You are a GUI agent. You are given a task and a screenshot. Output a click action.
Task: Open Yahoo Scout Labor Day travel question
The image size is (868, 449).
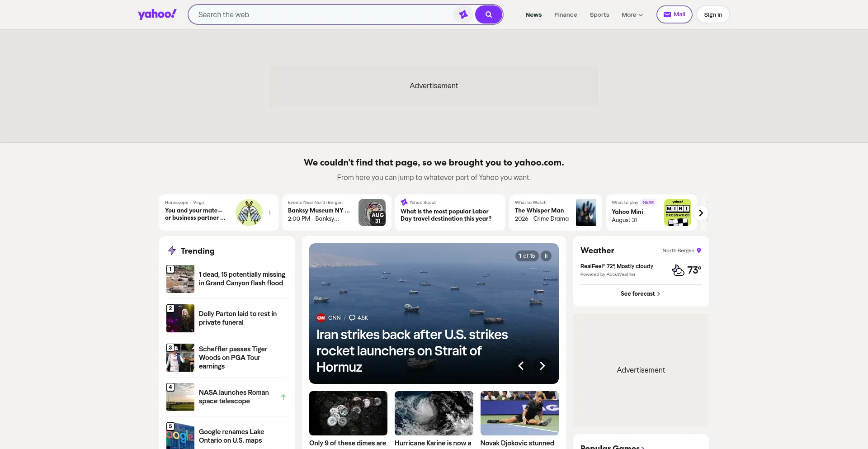(446, 215)
